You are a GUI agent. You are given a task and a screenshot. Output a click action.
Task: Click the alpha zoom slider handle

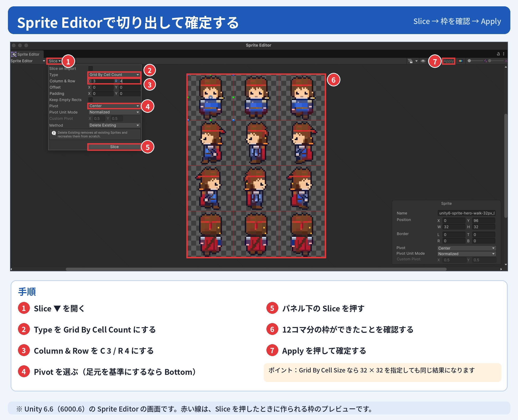coord(469,61)
